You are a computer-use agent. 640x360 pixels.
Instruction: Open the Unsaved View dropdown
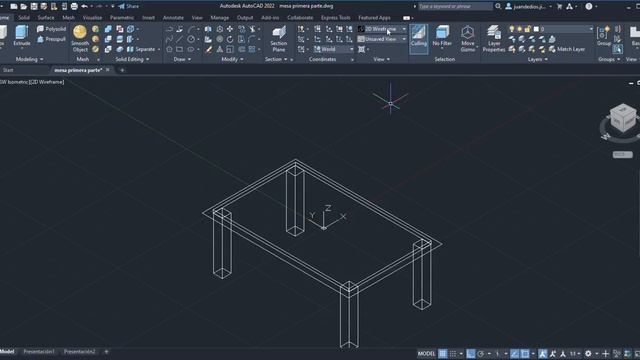[x=382, y=39]
